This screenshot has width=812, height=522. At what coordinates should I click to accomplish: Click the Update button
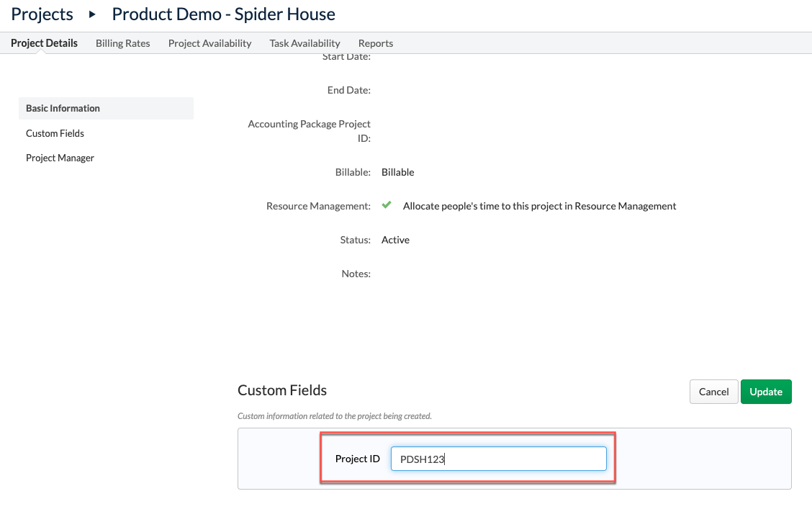tap(766, 392)
